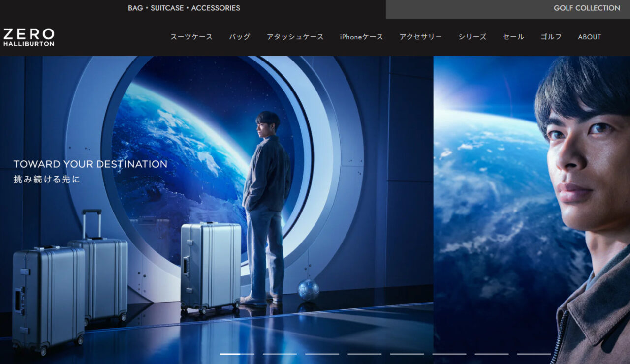
Task: Select the first carousel slide indicator
Action: 237,354
